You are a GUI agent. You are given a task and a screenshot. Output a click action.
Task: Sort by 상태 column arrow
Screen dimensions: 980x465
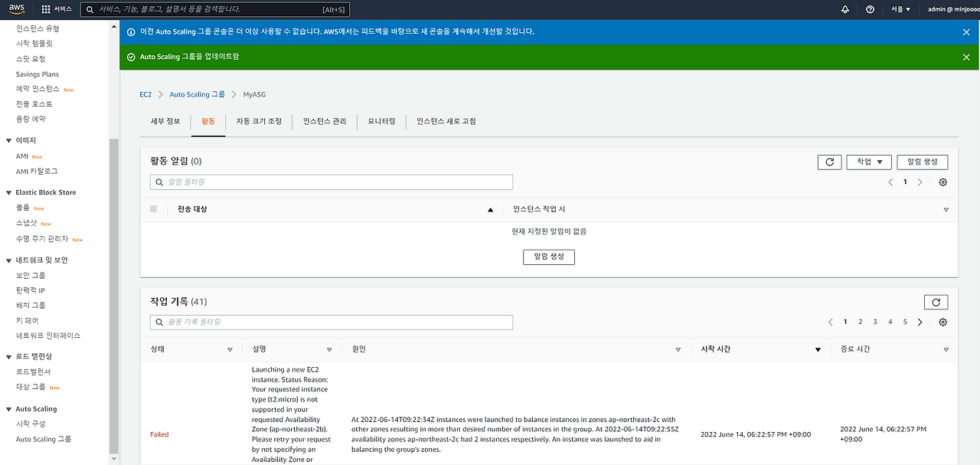tap(230, 350)
